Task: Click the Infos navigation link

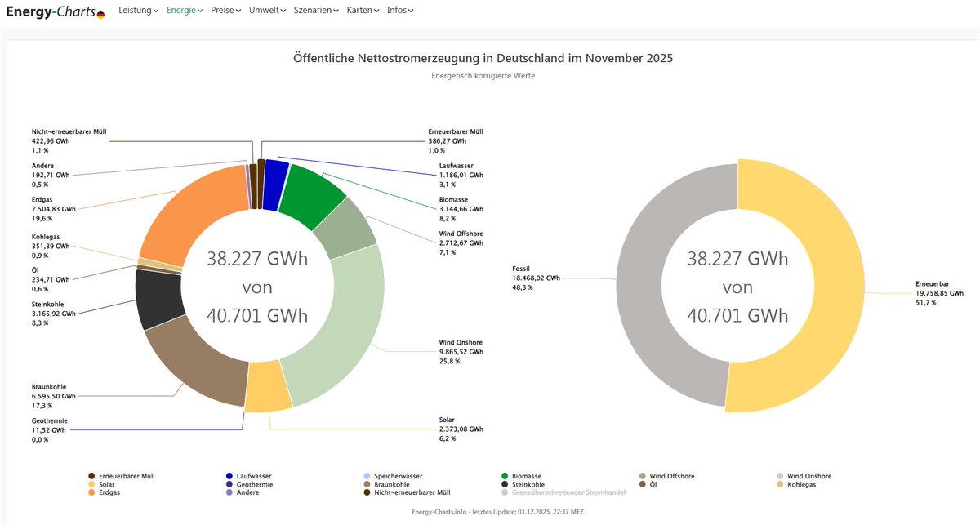Action: point(400,10)
